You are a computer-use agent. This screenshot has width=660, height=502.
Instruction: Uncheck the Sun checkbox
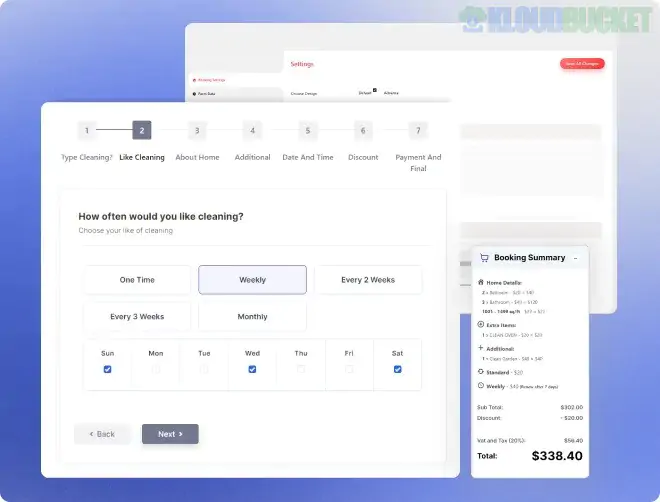point(107,369)
